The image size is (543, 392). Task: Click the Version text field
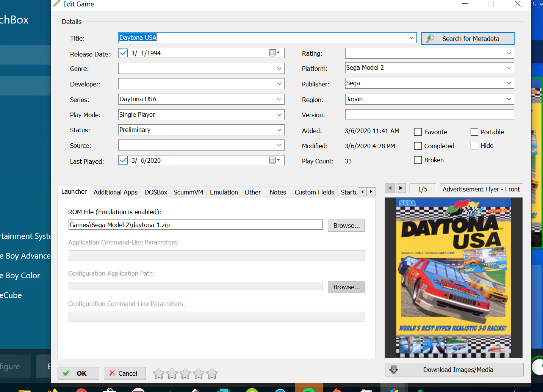coord(429,114)
